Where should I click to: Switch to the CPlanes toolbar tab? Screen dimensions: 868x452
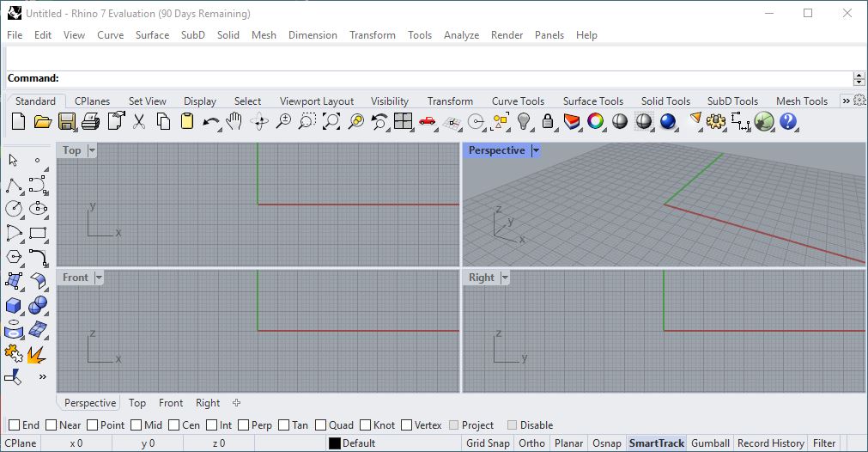[92, 101]
